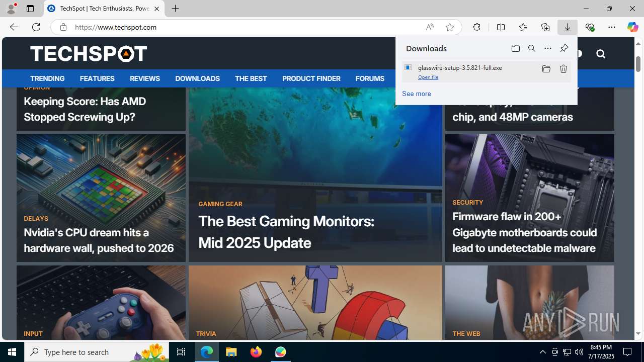Screen dimensions: 644x362
Task: Open Edge Settings and more menu
Action: [x=612, y=27]
